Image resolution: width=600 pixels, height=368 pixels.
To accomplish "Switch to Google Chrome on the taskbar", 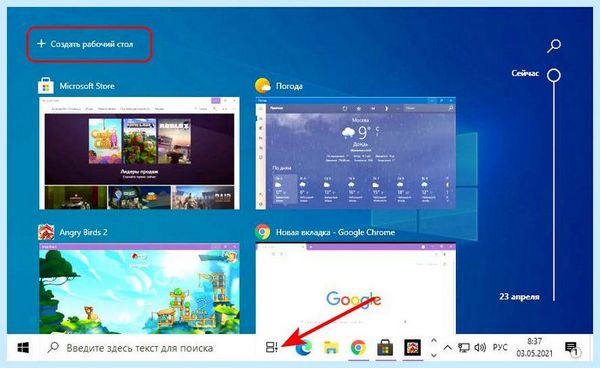I will tap(358, 348).
